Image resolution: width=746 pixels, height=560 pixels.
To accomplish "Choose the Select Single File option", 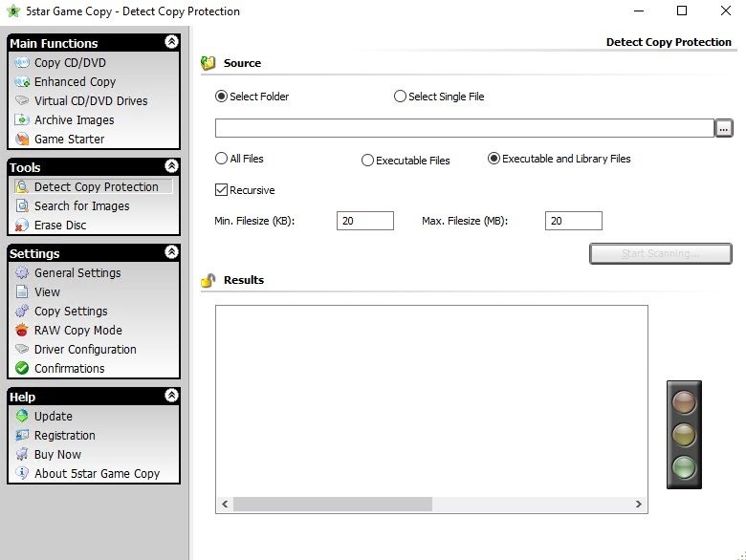I will click(400, 97).
